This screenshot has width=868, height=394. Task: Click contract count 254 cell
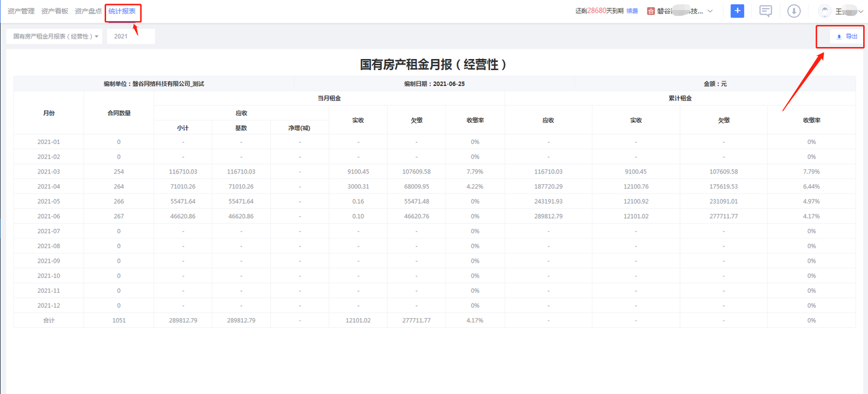[119, 172]
